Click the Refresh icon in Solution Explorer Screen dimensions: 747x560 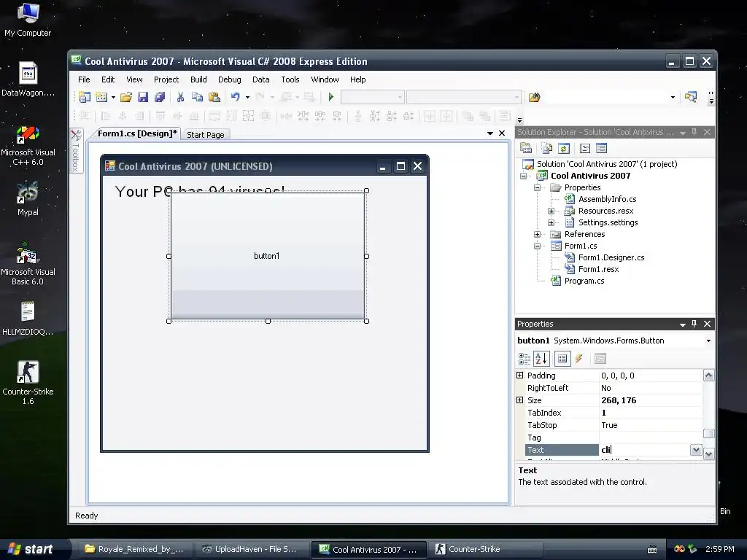(x=564, y=148)
